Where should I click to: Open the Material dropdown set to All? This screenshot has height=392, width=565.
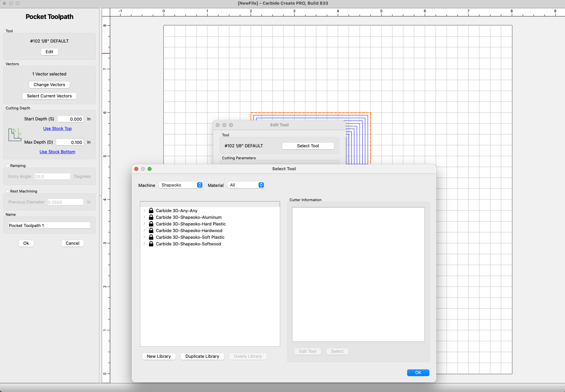pos(246,185)
